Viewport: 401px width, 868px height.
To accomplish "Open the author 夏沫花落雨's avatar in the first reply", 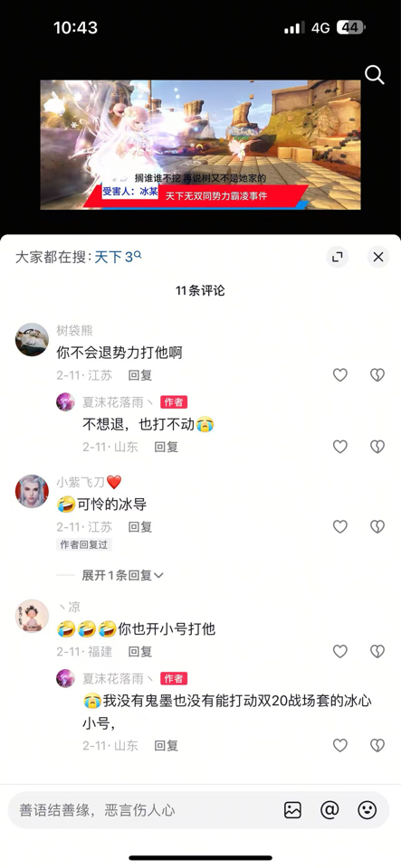I will [66, 401].
